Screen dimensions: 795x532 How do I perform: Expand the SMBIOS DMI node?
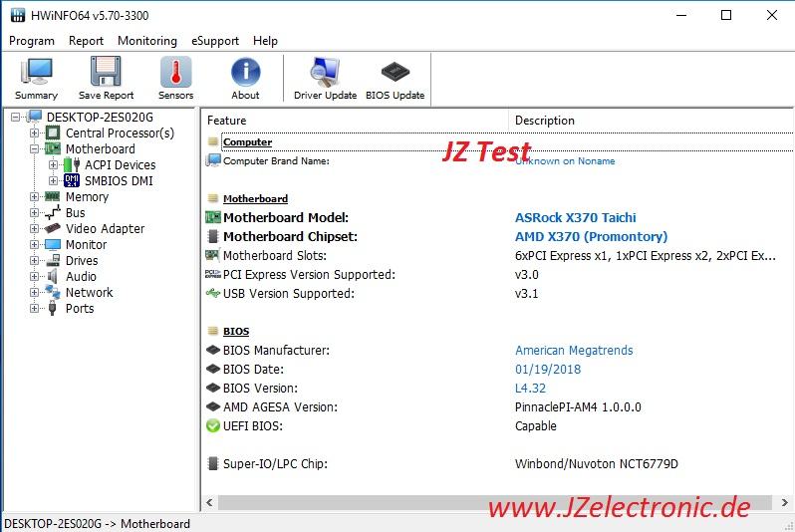coord(53,180)
